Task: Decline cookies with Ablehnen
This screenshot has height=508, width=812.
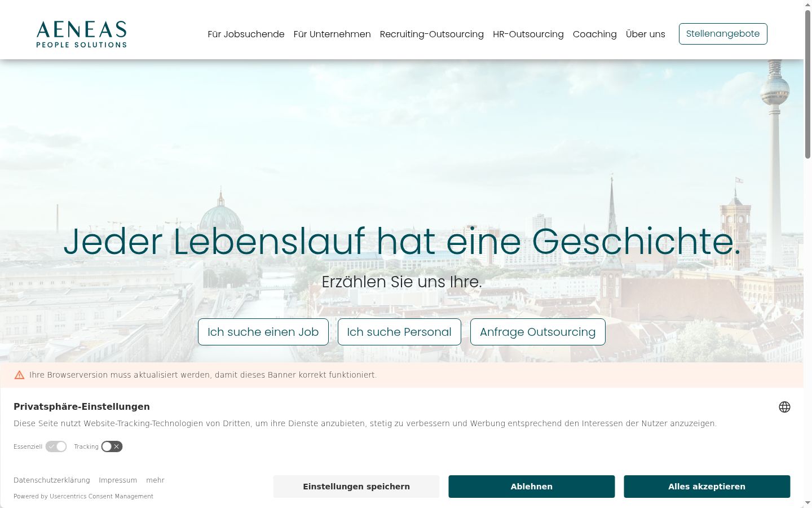Action: click(532, 487)
